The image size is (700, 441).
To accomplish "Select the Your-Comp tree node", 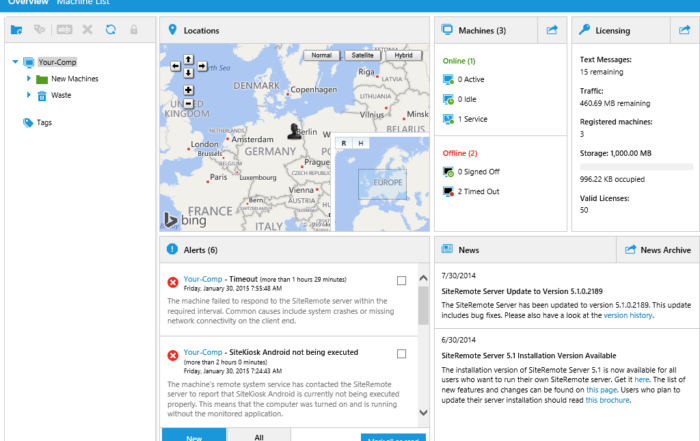I will [x=57, y=62].
